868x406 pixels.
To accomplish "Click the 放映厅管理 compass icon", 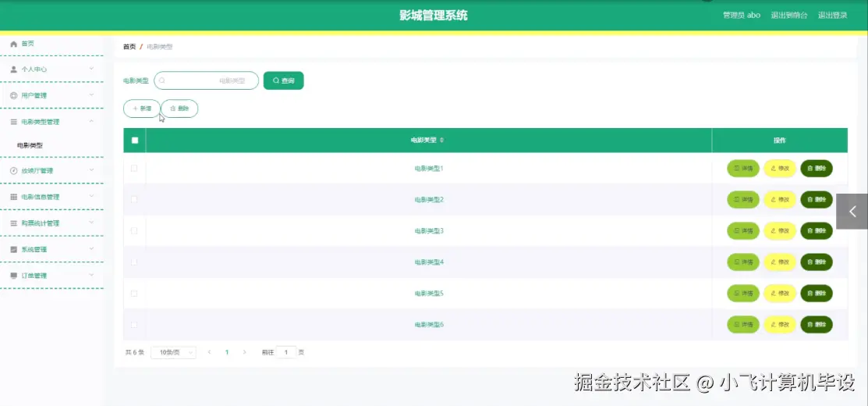I will 14,171.
